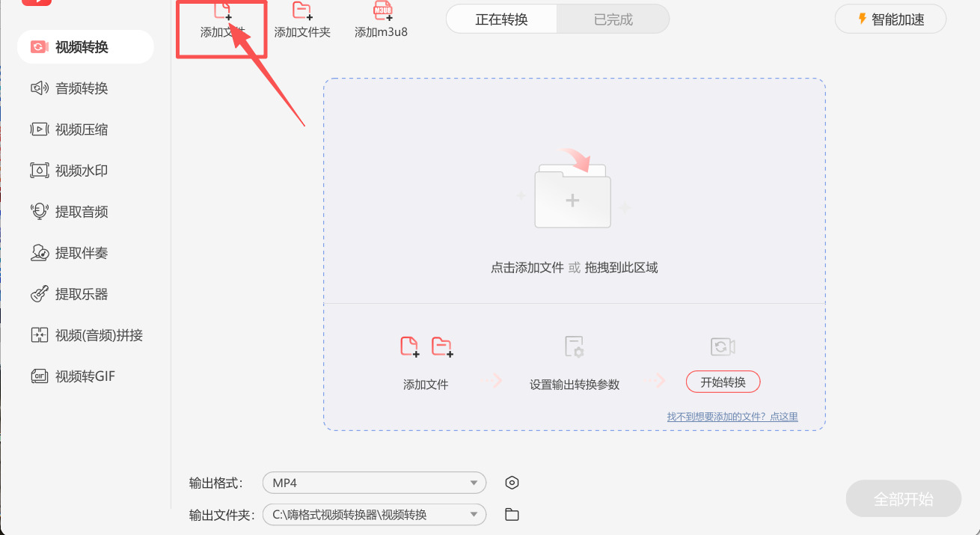Open the 音频转换 sidebar section
980x535 pixels.
70,88
